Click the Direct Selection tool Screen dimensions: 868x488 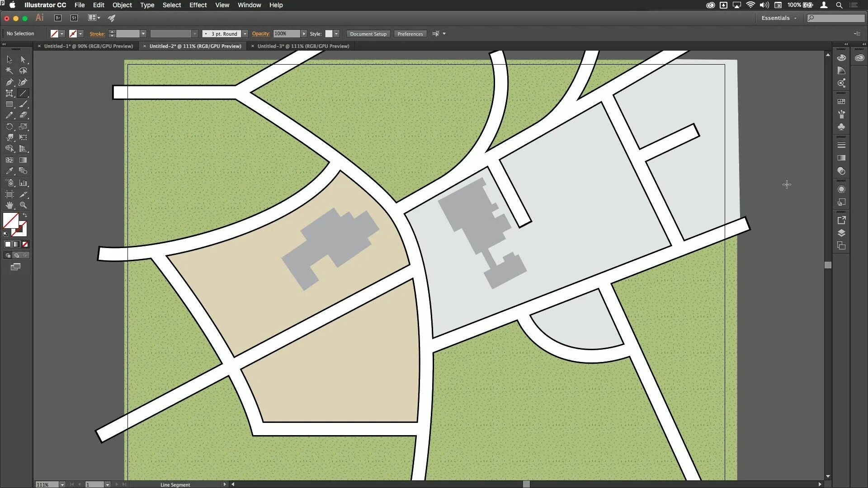[23, 59]
